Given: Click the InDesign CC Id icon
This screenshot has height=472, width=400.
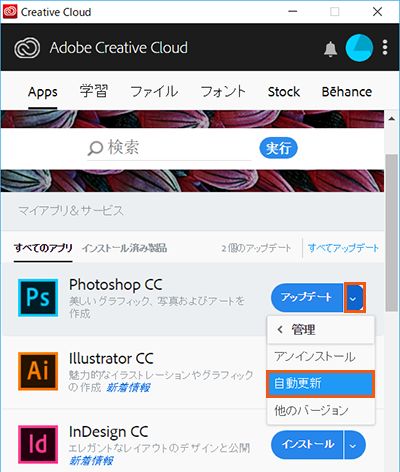Looking at the screenshot, I should [x=38, y=444].
